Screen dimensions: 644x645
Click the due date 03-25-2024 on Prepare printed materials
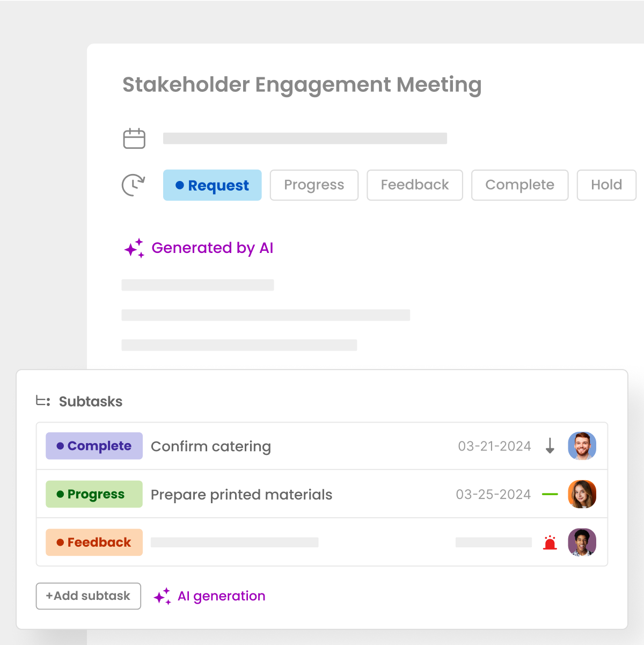pos(493,494)
